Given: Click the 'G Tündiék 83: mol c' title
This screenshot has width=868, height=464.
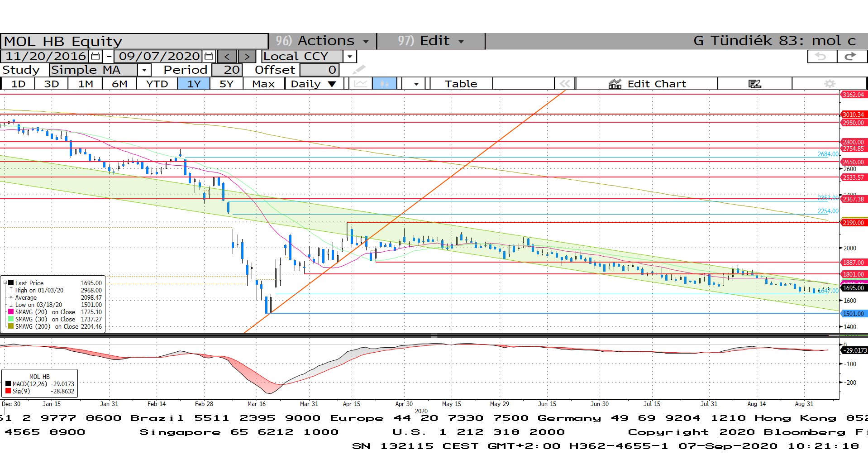Looking at the screenshot, I should 774,41.
